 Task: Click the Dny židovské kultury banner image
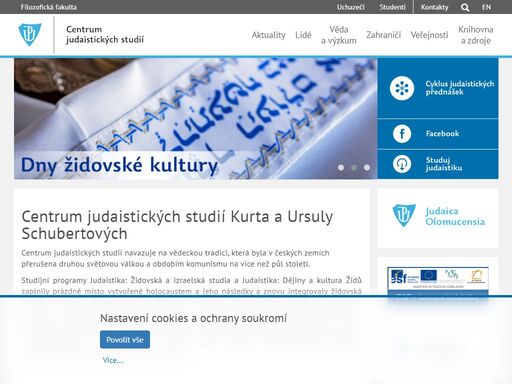tap(196, 119)
